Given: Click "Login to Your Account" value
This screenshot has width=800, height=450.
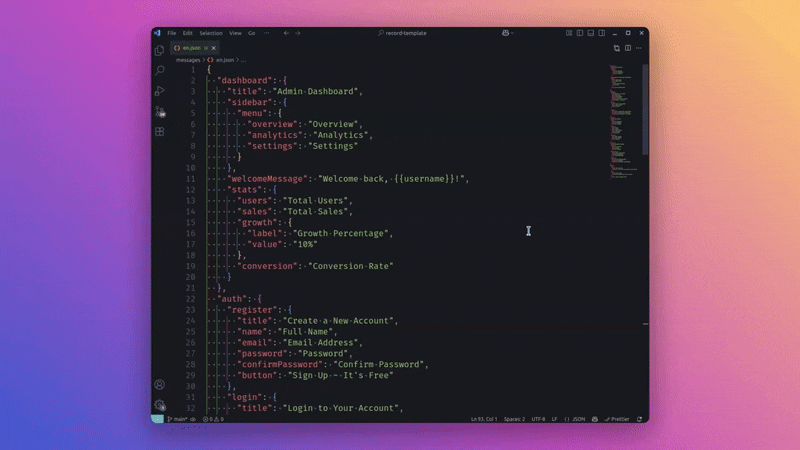Looking at the screenshot, I should click(x=341, y=408).
